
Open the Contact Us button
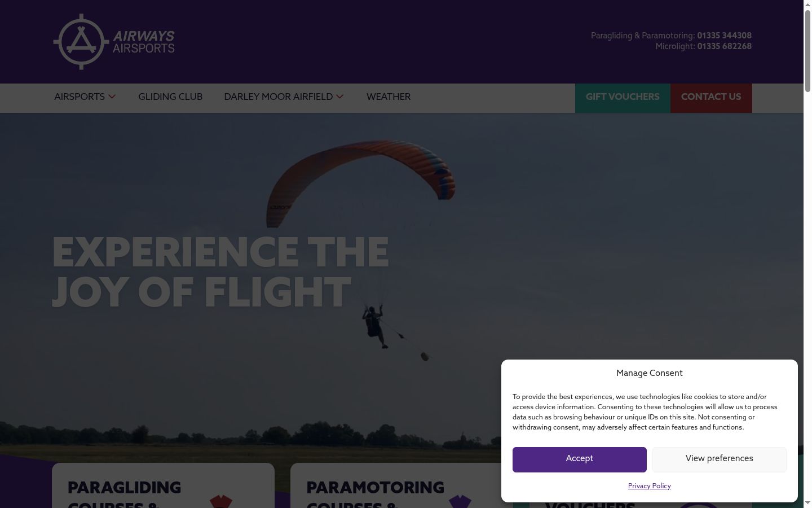click(x=711, y=98)
